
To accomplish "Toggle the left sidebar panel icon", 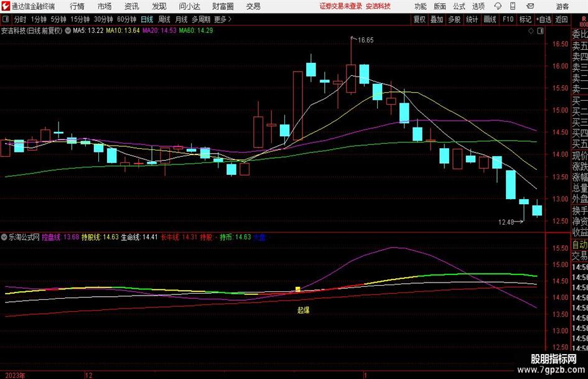I will (x=5, y=19).
